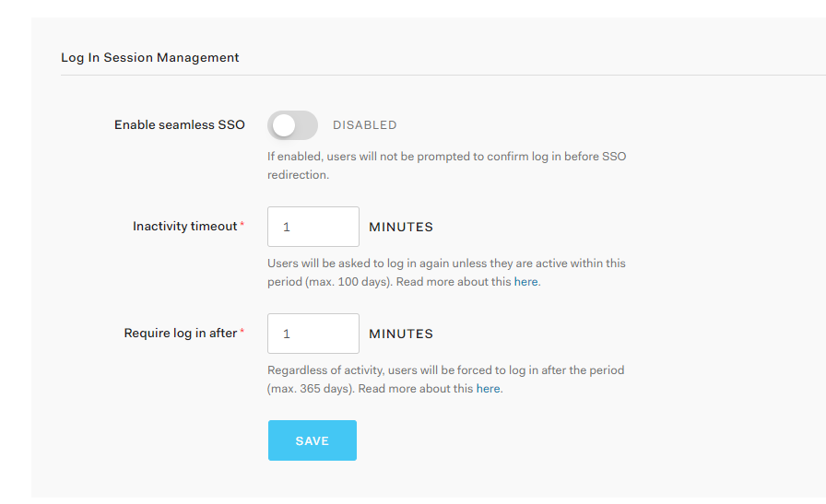Click MINUTES beside the Inactivity timeout field

pyautogui.click(x=401, y=227)
